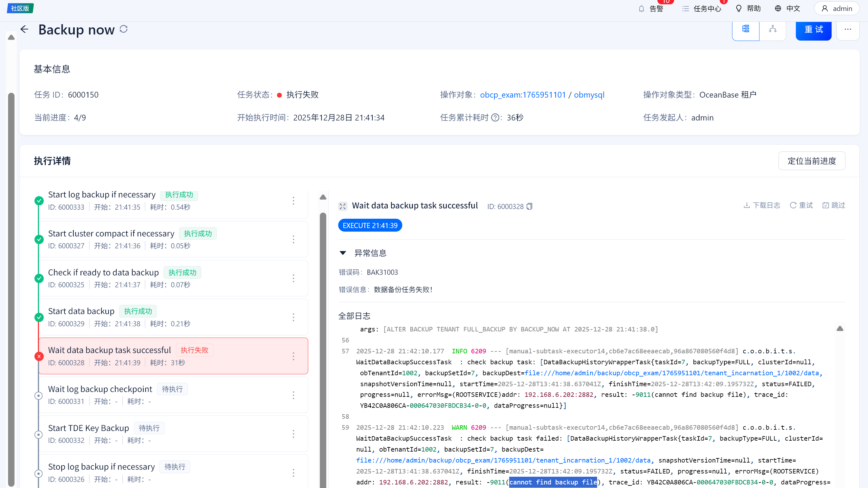Viewport: 868px width, 488px height.
Task: Click the help icon by 任务累计耗时
Action: point(495,118)
